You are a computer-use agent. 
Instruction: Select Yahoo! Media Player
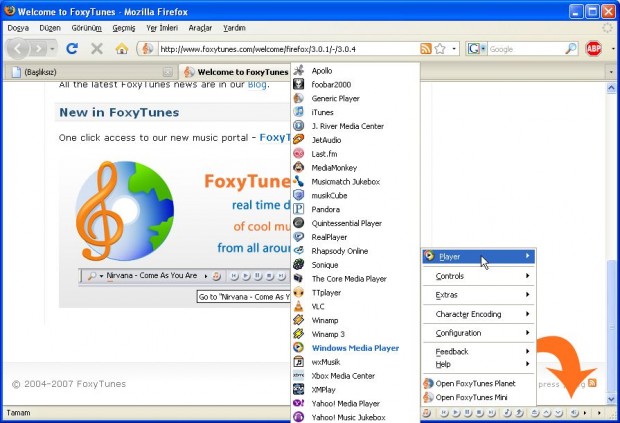pyautogui.click(x=355, y=404)
